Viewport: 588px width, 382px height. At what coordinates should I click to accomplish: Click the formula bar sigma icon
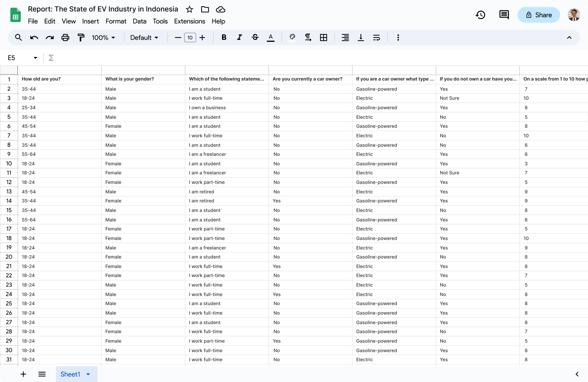(51, 58)
